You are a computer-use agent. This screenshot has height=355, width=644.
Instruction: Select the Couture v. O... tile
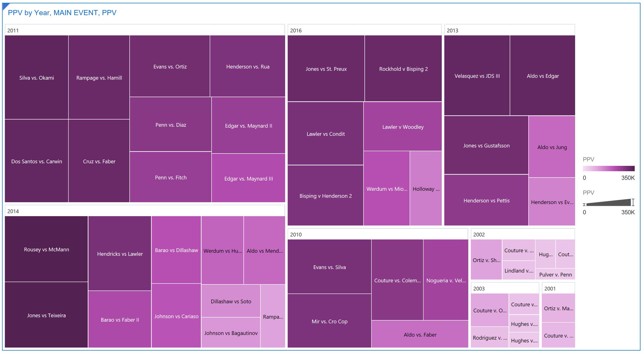point(490,310)
